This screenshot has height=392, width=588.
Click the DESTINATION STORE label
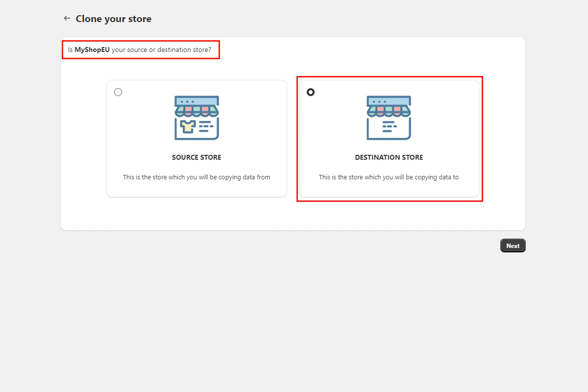click(x=389, y=157)
